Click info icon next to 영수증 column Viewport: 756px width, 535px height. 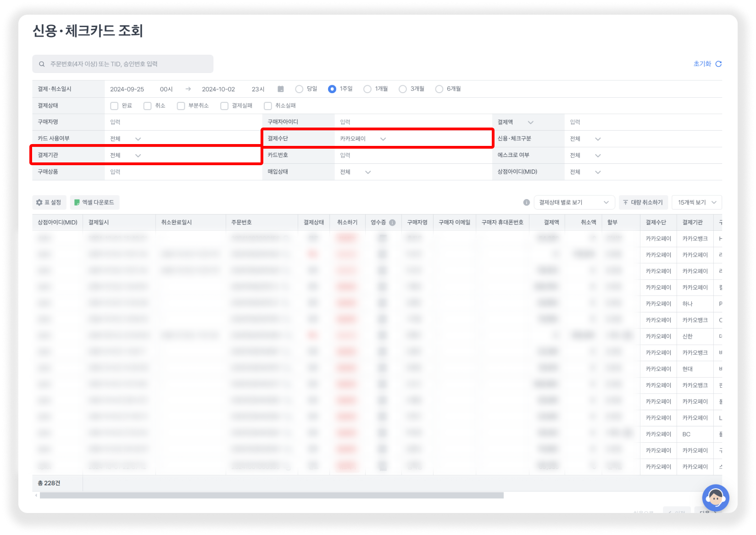point(392,223)
